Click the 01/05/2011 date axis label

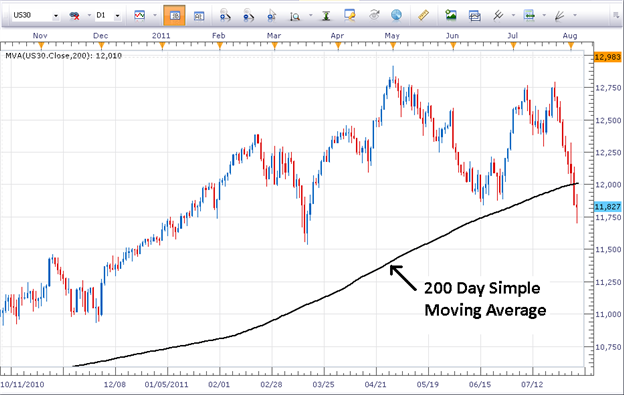coord(166,385)
